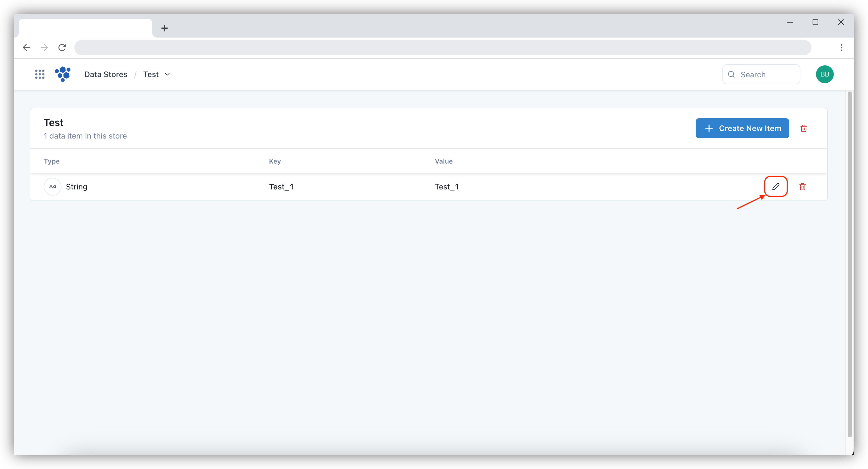
Task: Open browser three-dot menu
Action: click(841, 48)
